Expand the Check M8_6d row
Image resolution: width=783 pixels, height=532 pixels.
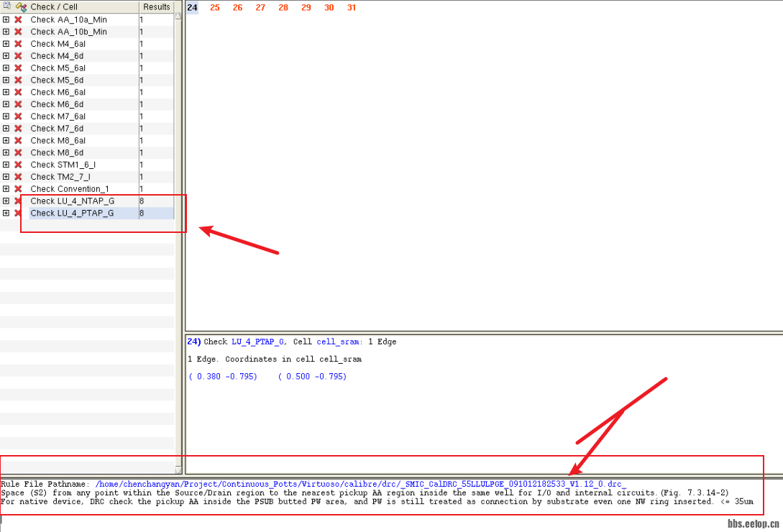pos(6,152)
